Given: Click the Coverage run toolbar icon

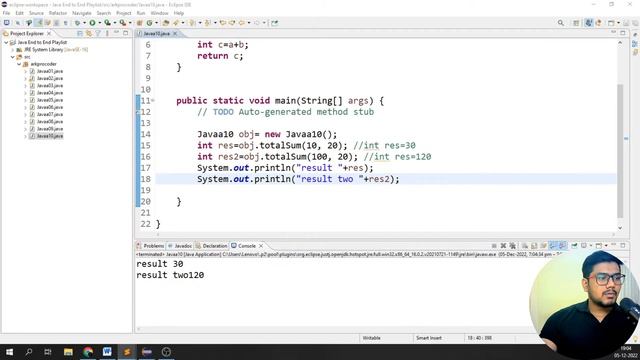Looking at the screenshot, I should (107, 23).
